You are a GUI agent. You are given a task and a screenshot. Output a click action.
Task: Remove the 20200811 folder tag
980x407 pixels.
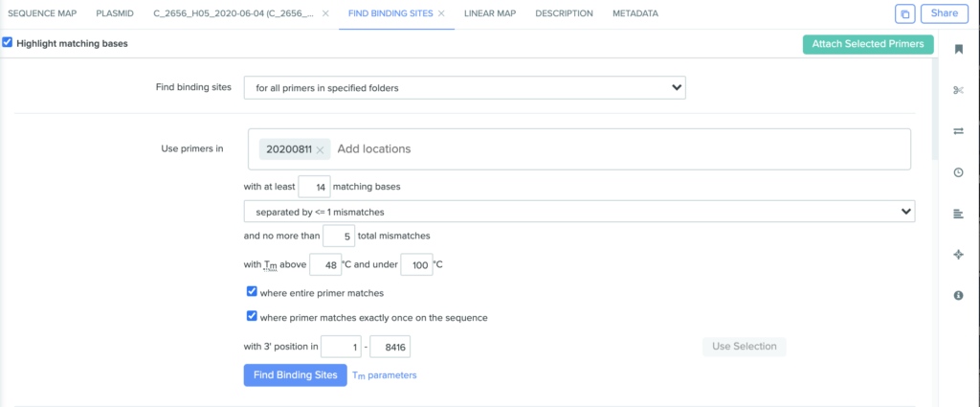[320, 149]
